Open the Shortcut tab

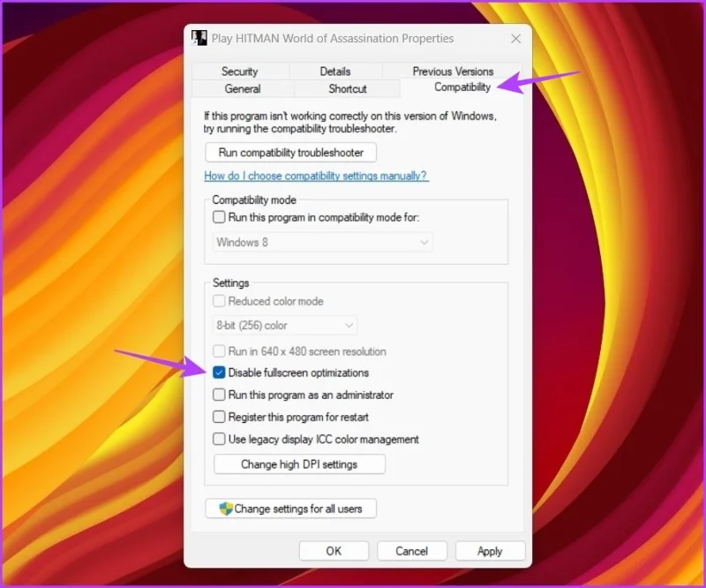[x=348, y=89]
